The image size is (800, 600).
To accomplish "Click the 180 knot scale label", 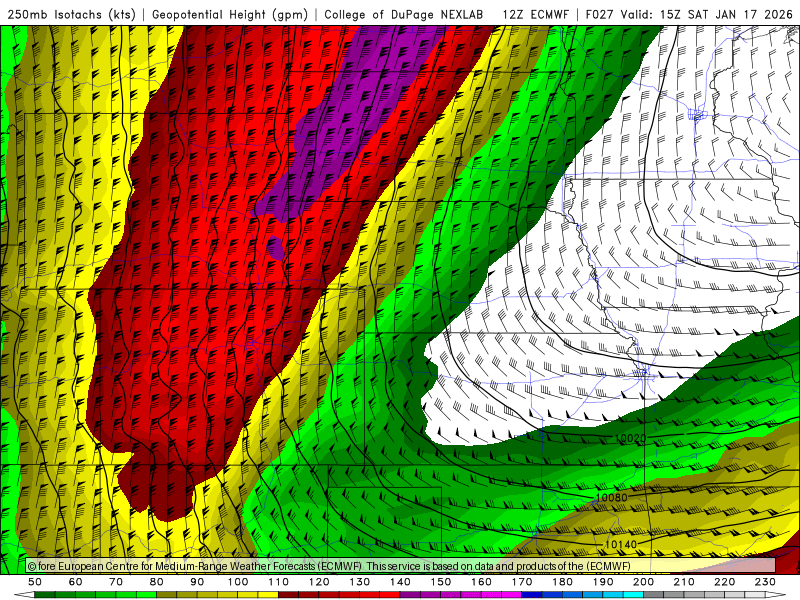I will (x=562, y=582).
